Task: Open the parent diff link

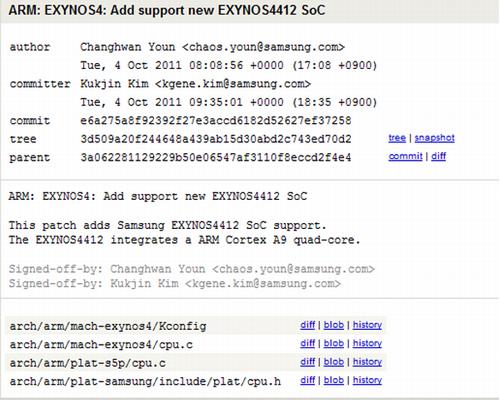Action: click(x=439, y=156)
